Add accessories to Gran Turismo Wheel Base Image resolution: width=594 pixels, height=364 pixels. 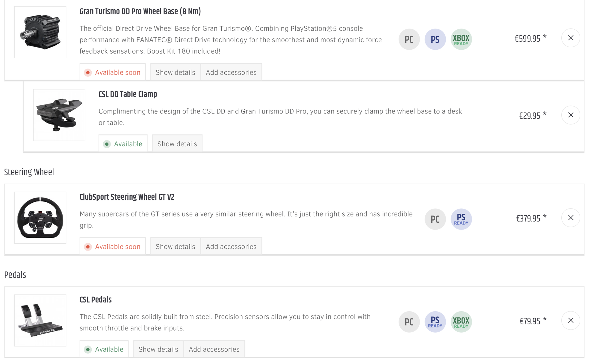coord(231,72)
